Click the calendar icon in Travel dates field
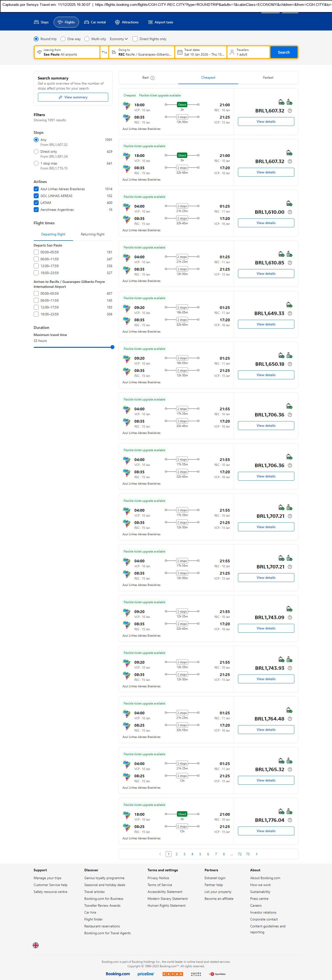332x980 pixels. pos(180,52)
